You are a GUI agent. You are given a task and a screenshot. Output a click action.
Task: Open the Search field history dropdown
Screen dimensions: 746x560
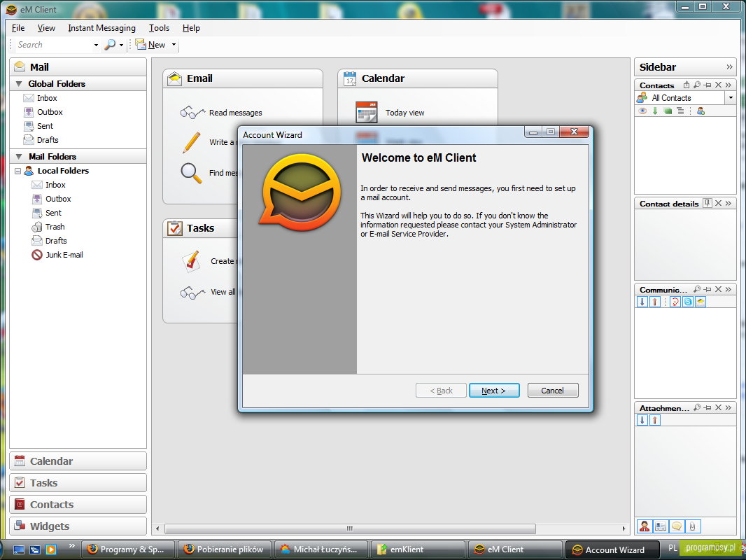96,45
